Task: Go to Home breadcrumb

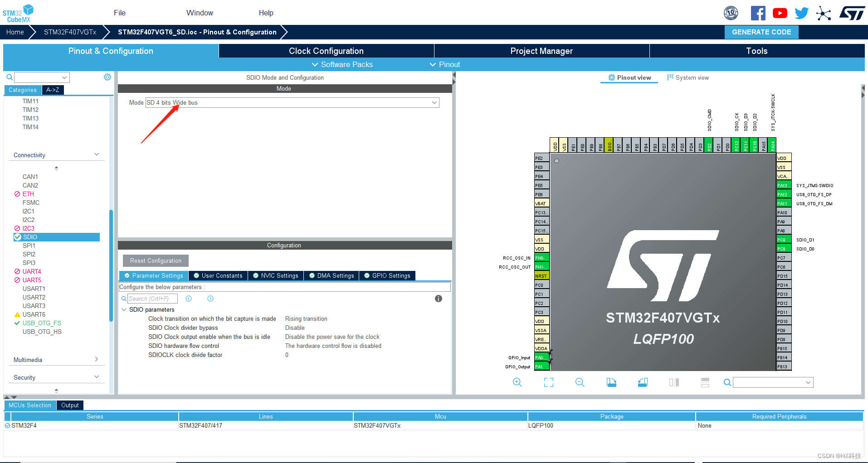Action: point(15,32)
